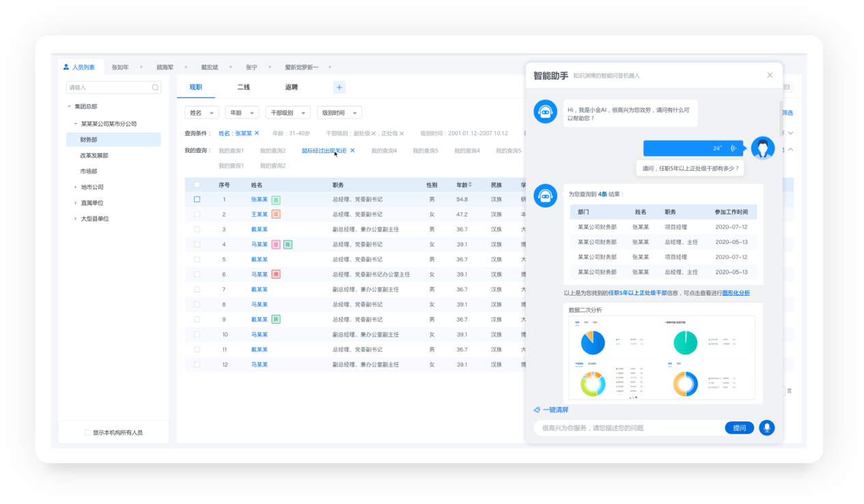
Task: Close the 张如年 tab
Action: (141, 67)
